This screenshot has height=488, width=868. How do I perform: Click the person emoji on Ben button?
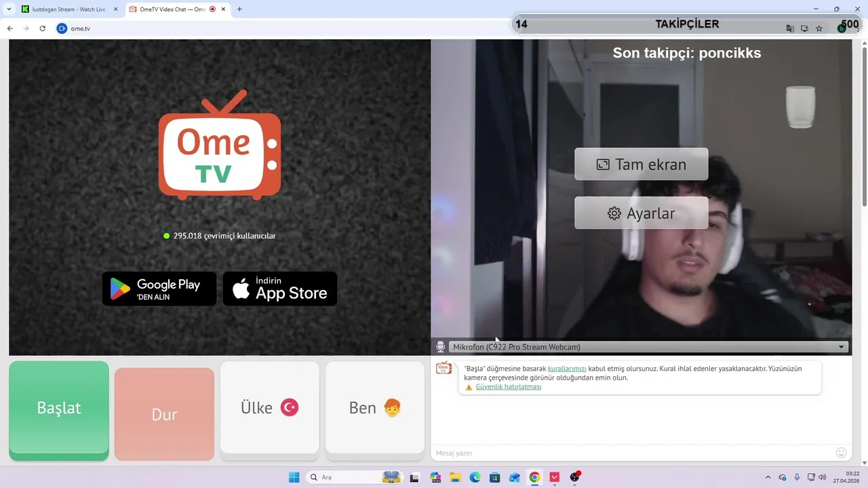tap(392, 407)
